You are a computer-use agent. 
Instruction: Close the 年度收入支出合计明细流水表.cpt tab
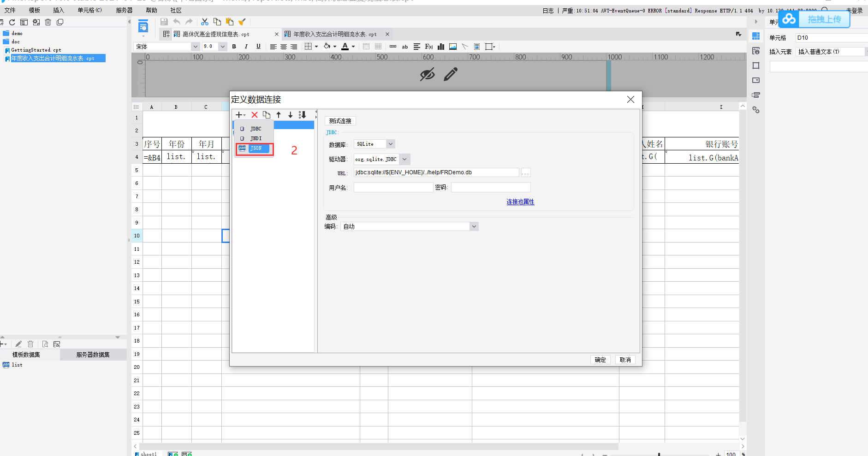[387, 34]
